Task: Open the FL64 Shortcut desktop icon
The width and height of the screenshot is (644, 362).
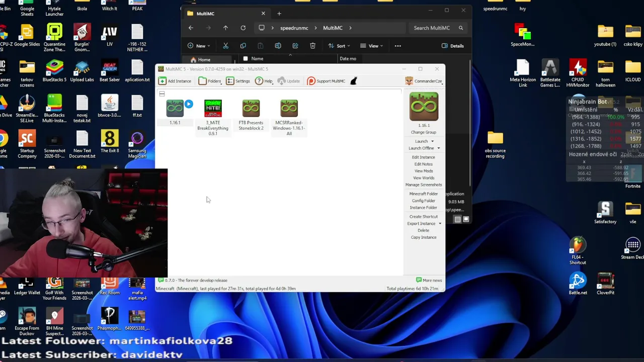Action: pyautogui.click(x=578, y=250)
